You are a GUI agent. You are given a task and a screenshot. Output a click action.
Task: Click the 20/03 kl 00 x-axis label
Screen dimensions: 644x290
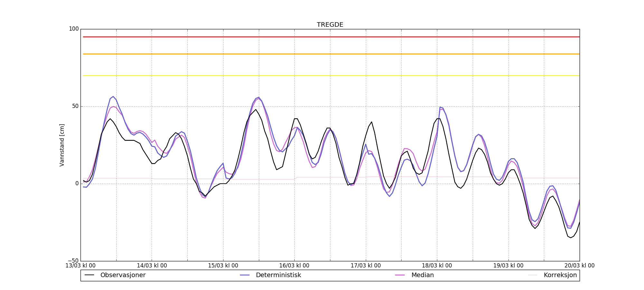(579, 266)
